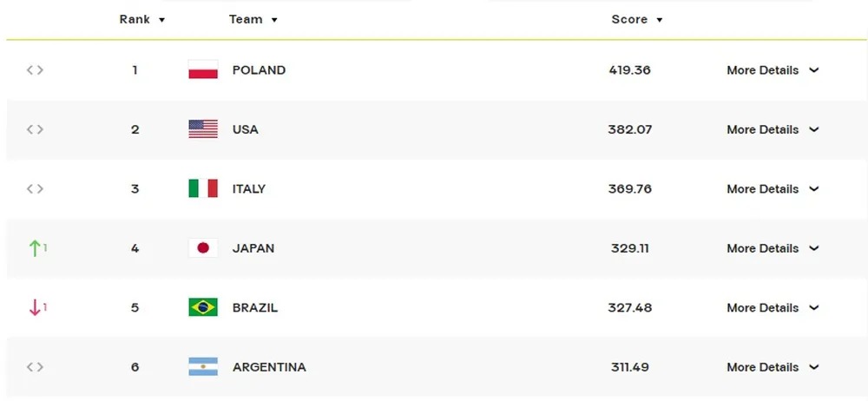Screen dimensions: 868x401
Task: Click the USA flag icon
Action: pyautogui.click(x=203, y=129)
